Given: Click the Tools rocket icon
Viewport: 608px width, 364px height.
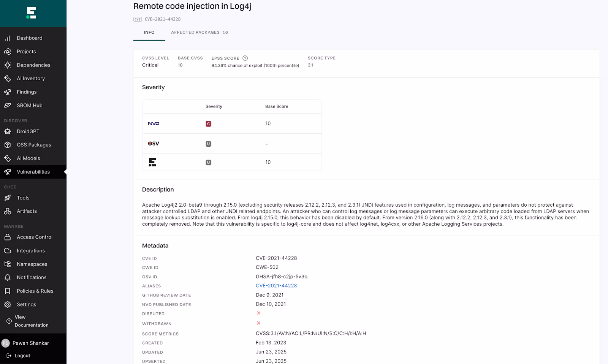Looking at the screenshot, I should pos(8,198).
